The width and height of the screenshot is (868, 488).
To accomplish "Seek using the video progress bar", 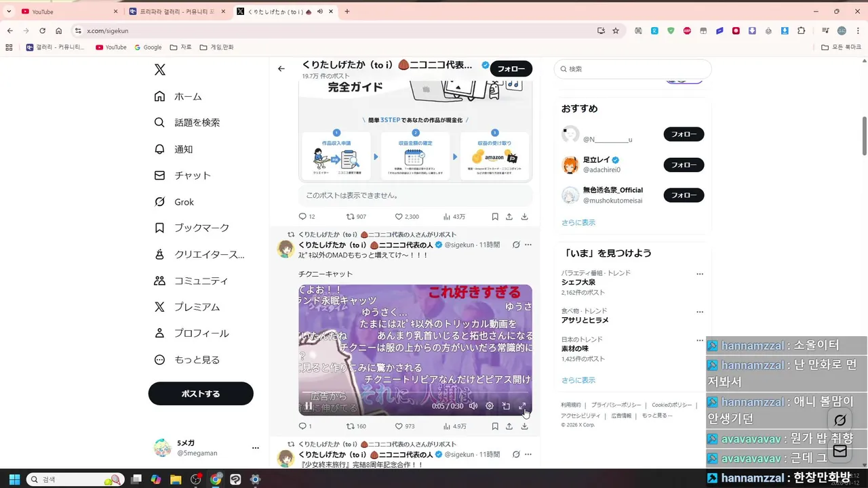I will tap(415, 393).
